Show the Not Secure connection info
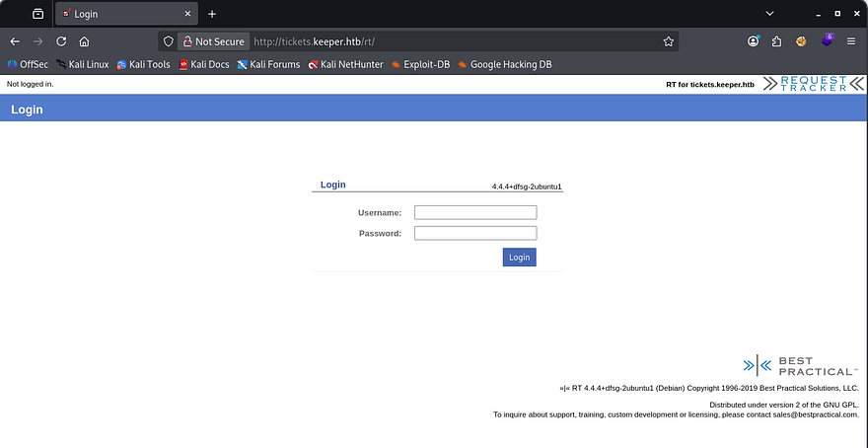868x448 pixels. pos(211,41)
